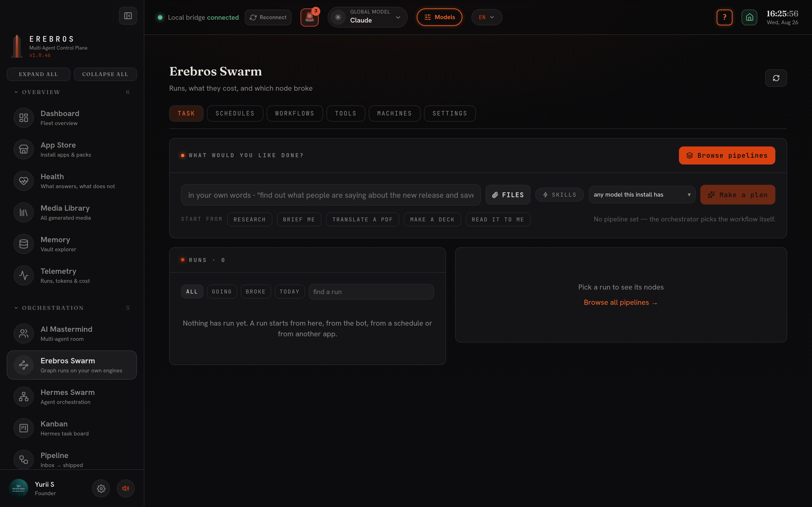Switch to the WORKFLOWS tab

tap(295, 113)
